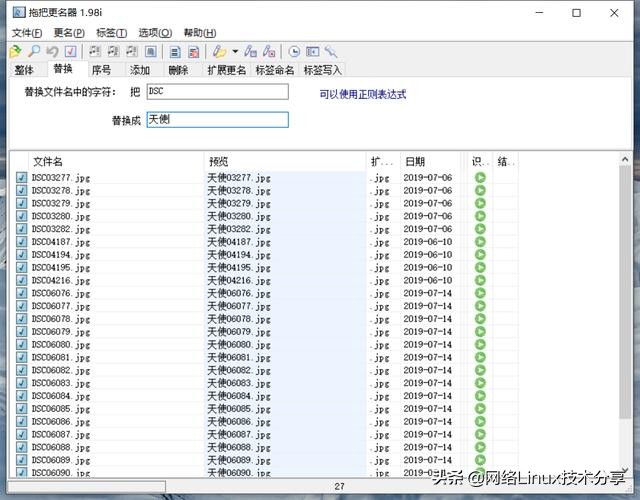Open the 帮助(H) menu
640x500 pixels.
(200, 33)
